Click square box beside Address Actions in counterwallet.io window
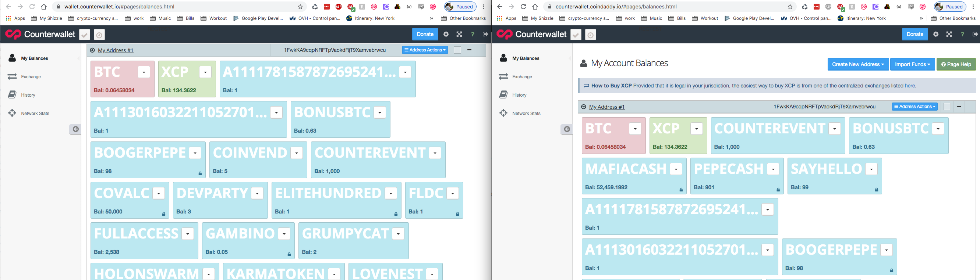Image resolution: width=980 pixels, height=280 pixels. click(457, 50)
